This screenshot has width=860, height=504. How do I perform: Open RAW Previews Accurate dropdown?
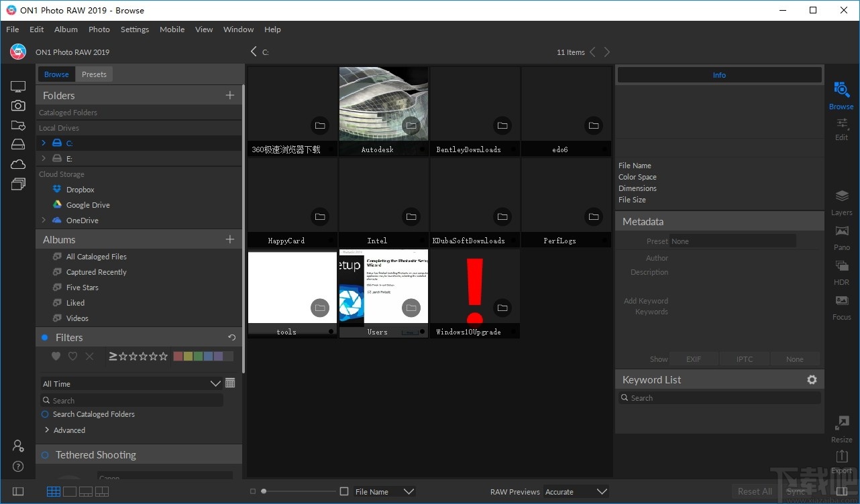576,491
